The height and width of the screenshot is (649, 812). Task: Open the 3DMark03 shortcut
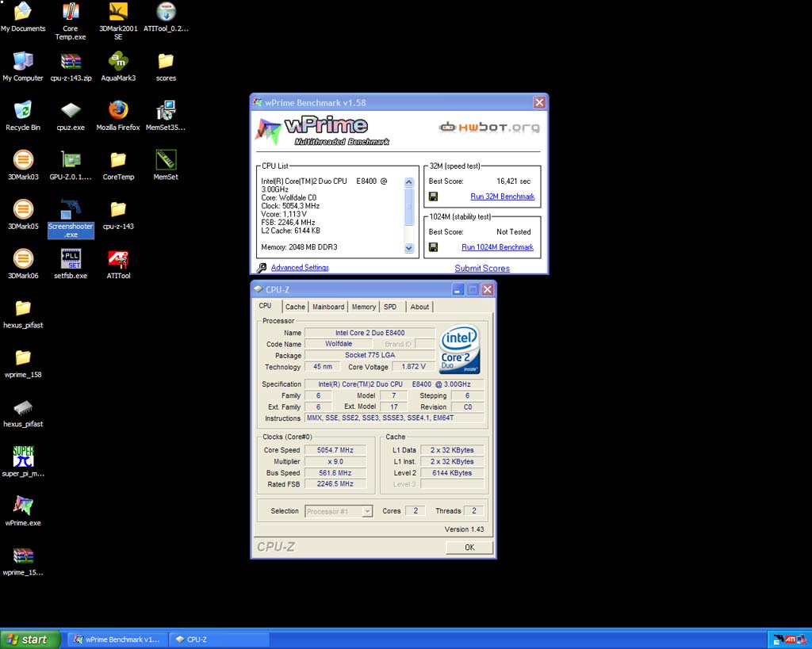pyautogui.click(x=23, y=166)
